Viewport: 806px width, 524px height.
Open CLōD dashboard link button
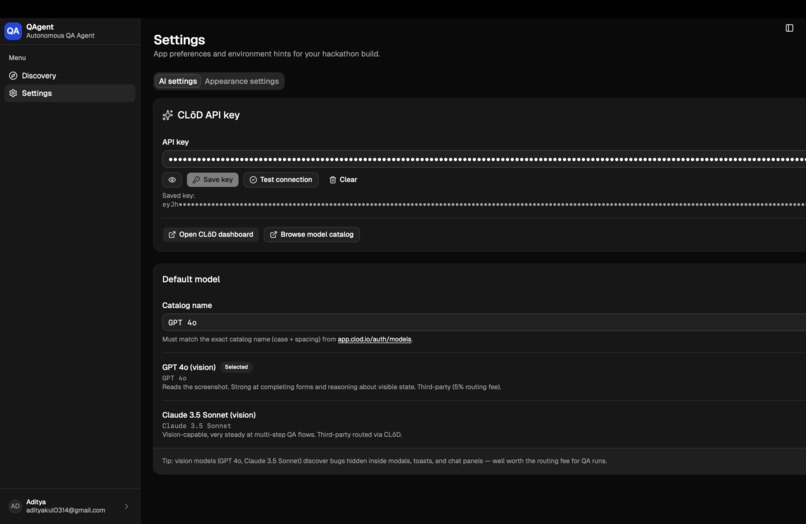(211, 234)
